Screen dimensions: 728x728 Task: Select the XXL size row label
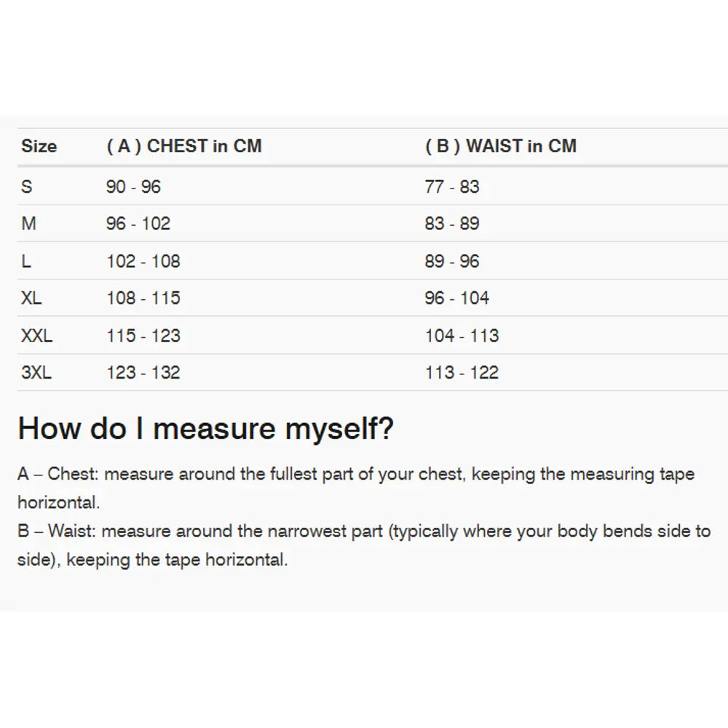tap(36, 336)
